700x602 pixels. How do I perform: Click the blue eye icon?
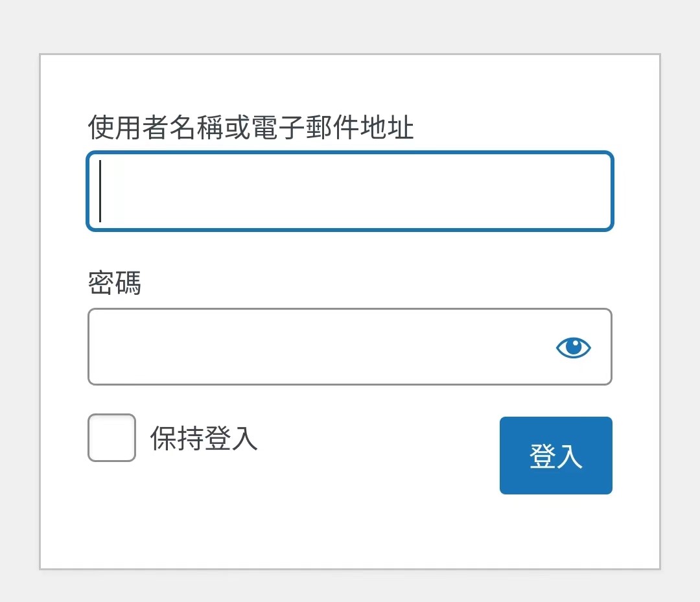[x=574, y=348]
